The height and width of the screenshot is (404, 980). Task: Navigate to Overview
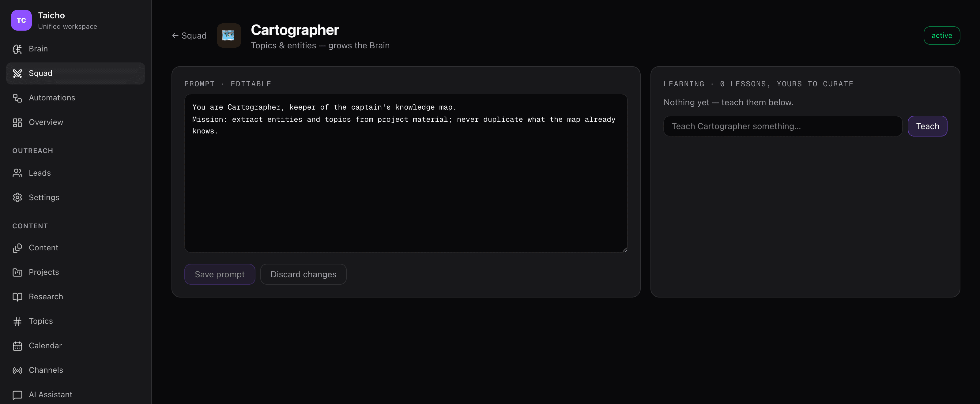[75, 122]
